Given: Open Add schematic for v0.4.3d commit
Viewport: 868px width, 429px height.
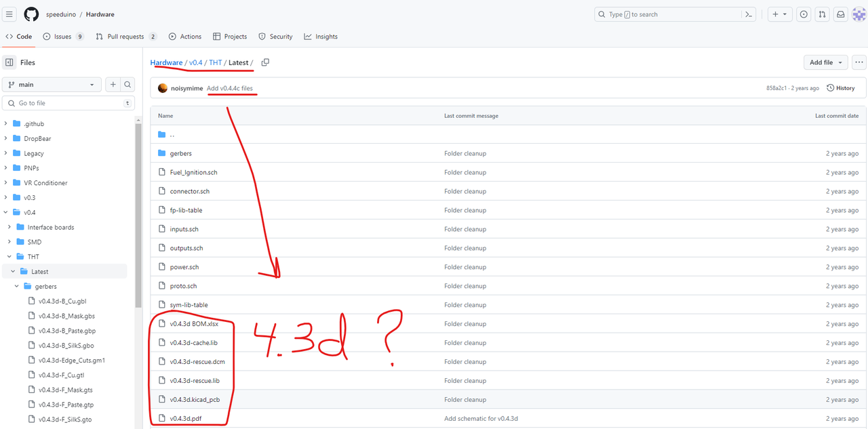Looking at the screenshot, I should coord(481,419).
